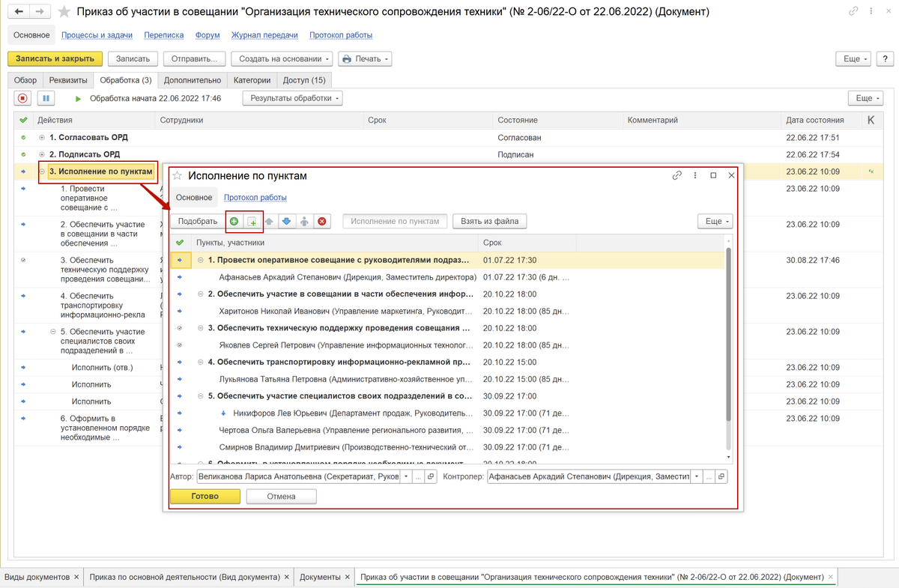Delete selected item with red X icon
The width and height of the screenshot is (899, 588).
pyautogui.click(x=321, y=222)
